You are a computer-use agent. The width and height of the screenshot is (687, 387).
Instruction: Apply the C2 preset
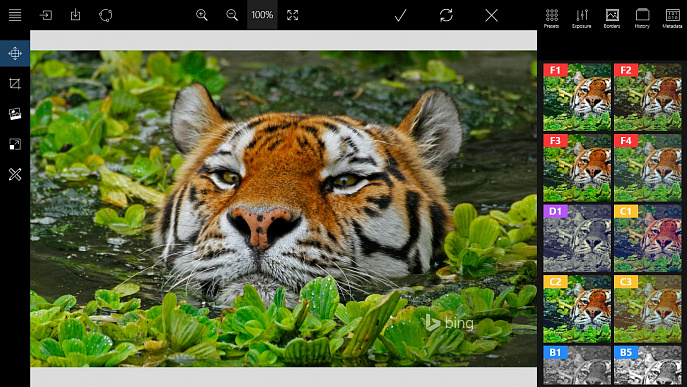(577, 309)
